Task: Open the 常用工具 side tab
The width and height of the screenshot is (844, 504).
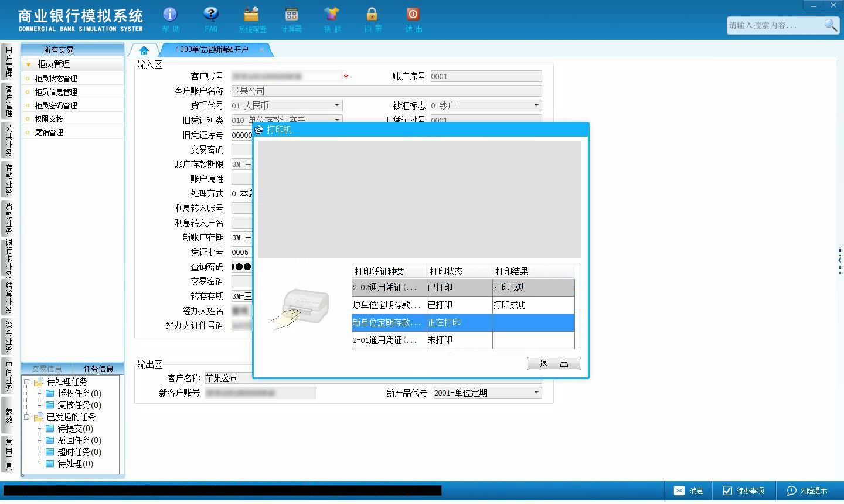Action: 8,454
